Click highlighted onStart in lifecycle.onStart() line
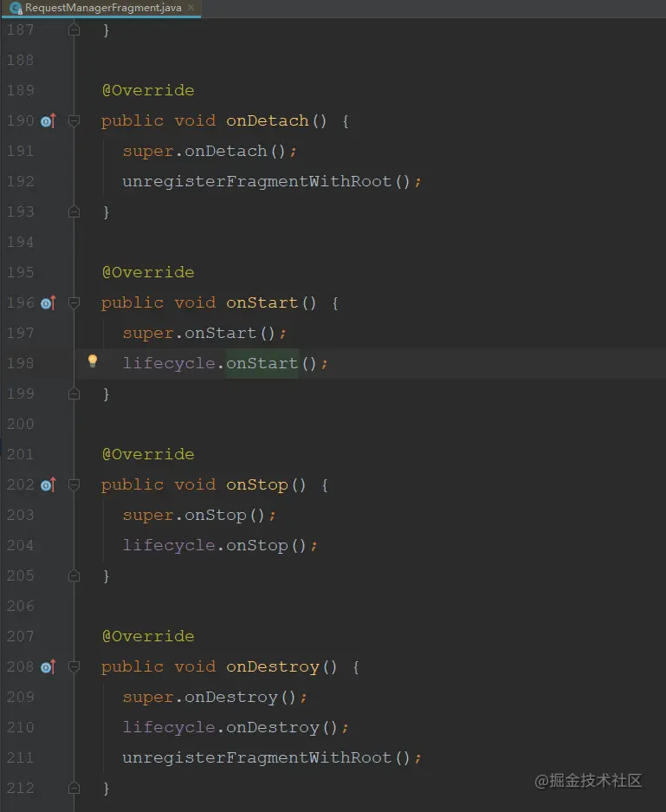The height and width of the screenshot is (812, 666). (x=262, y=363)
